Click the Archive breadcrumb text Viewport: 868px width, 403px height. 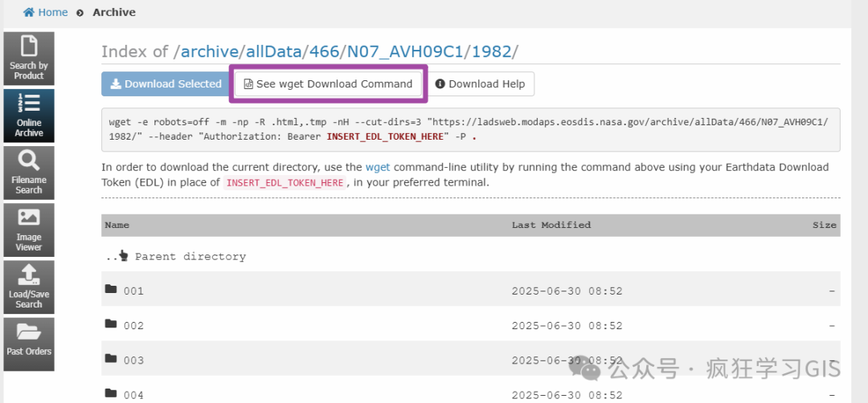coord(114,12)
